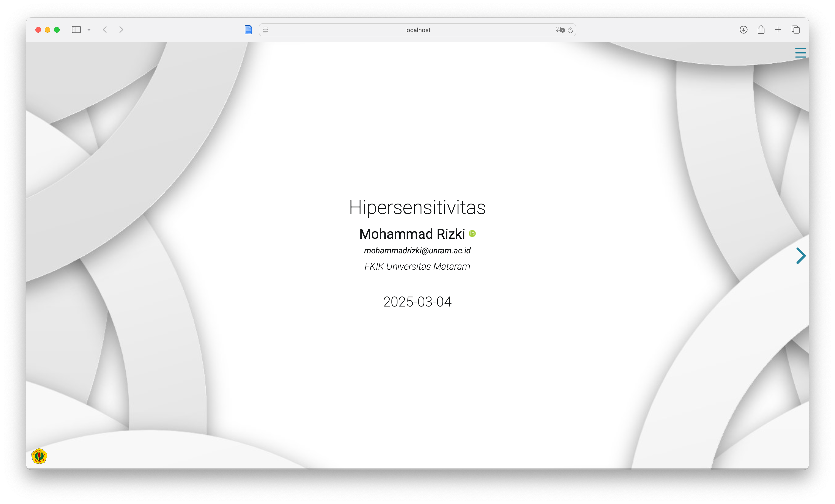Image resolution: width=835 pixels, height=504 pixels.
Task: Show tab overview
Action: (x=796, y=30)
